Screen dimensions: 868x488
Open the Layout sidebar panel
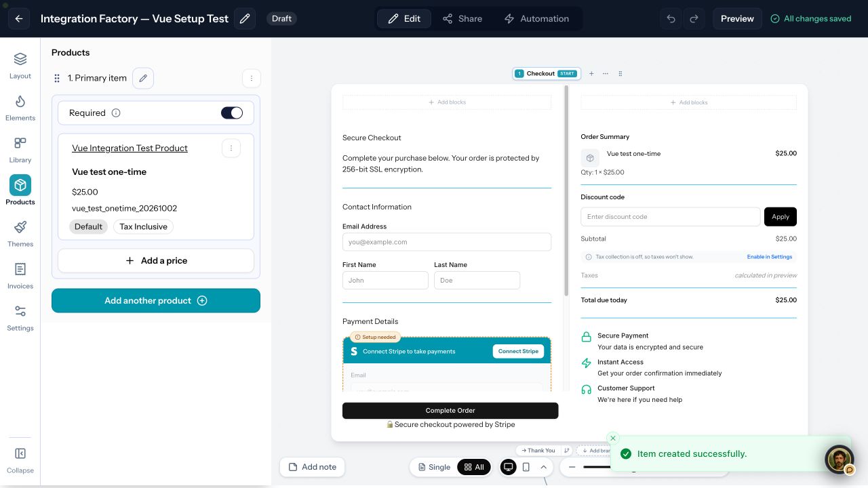pos(20,66)
